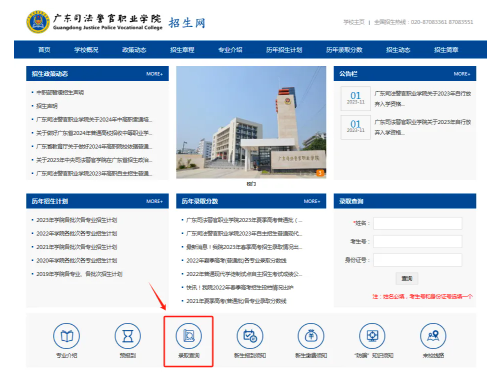
Task: Open the 招生声明 policy link
Action: 47,106
